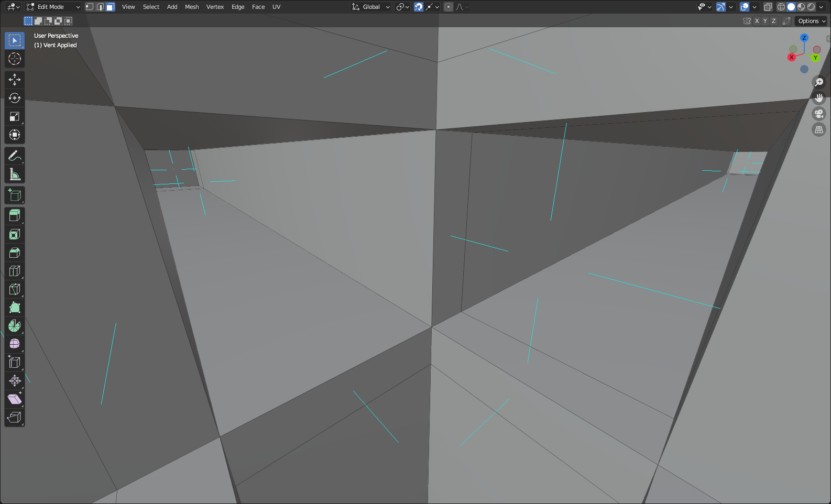Toggle viewport gizmos display

tap(721, 7)
